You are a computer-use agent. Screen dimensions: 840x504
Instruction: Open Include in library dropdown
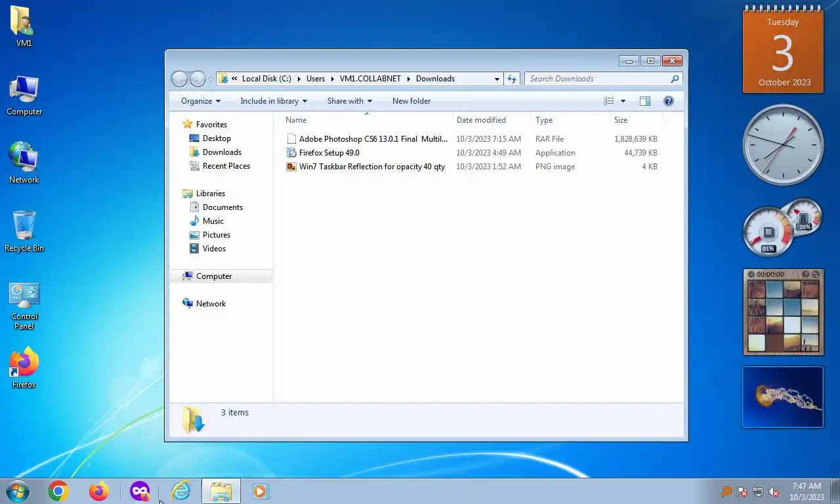pyautogui.click(x=274, y=101)
